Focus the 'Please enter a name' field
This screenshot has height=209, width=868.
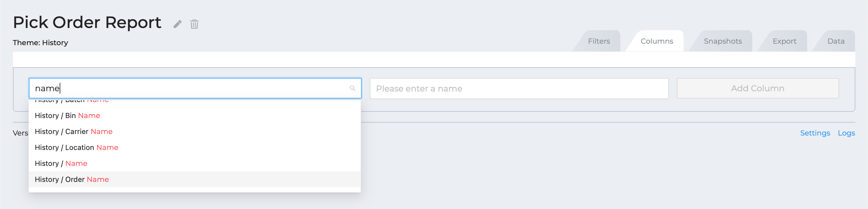(x=519, y=89)
